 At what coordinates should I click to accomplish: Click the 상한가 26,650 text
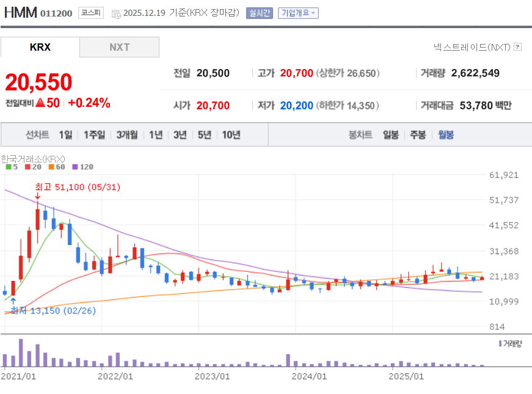tap(348, 73)
